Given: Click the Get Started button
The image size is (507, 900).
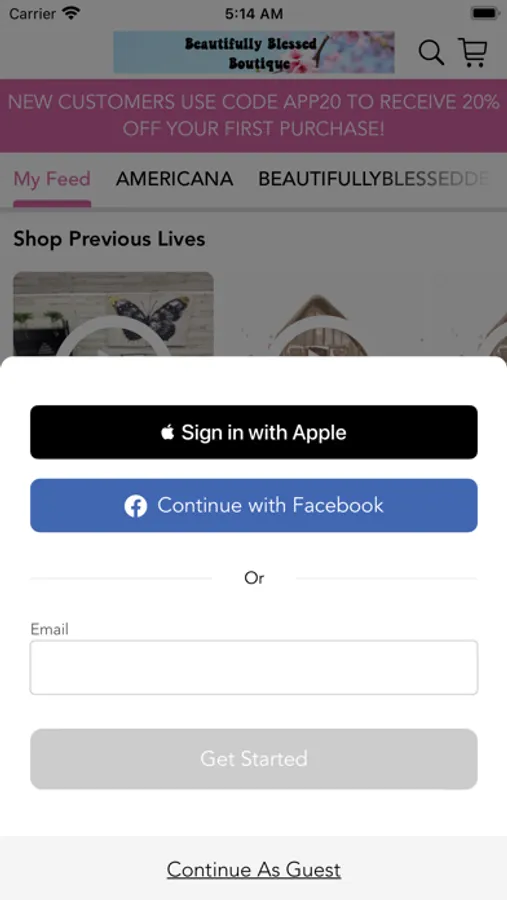Looking at the screenshot, I should coord(254,759).
